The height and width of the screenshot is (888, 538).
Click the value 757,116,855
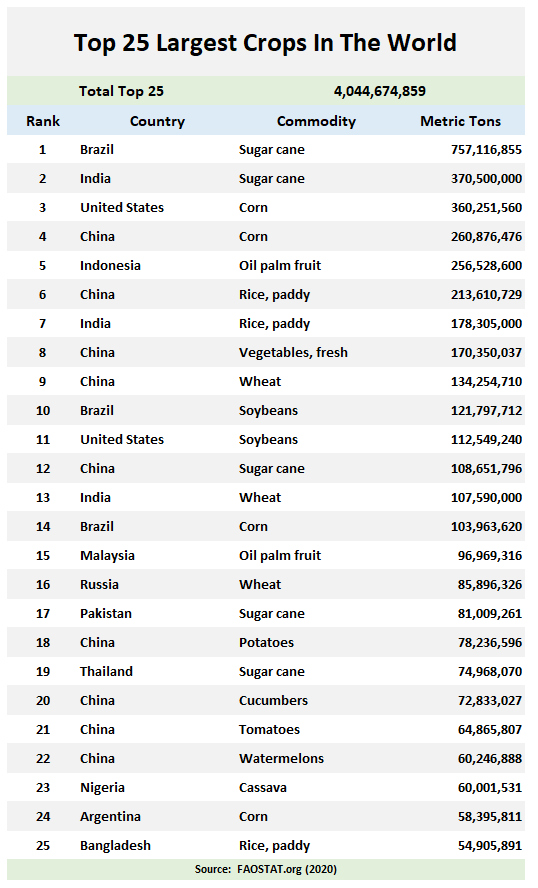click(x=486, y=150)
